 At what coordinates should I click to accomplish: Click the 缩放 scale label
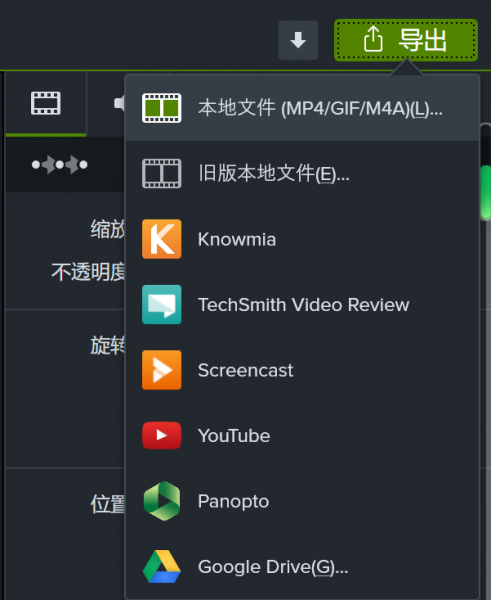pos(108,229)
